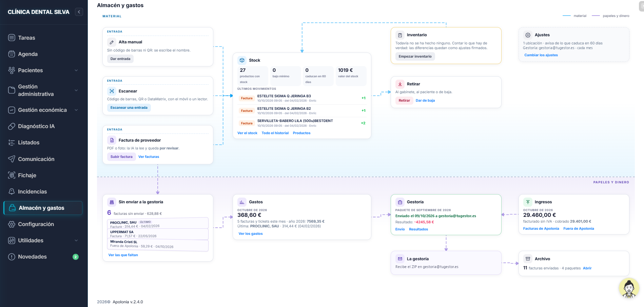Open the Ver facturas link
644x307 pixels.
pyautogui.click(x=149, y=157)
